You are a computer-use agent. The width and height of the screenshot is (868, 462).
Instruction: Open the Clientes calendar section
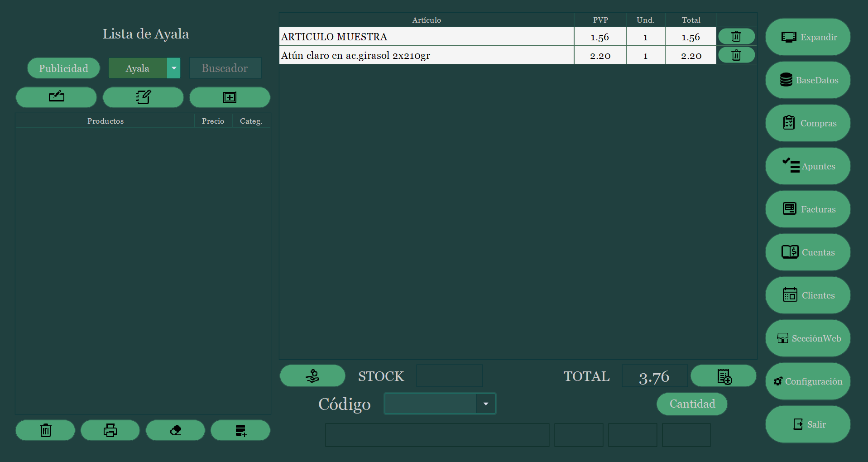click(x=808, y=295)
